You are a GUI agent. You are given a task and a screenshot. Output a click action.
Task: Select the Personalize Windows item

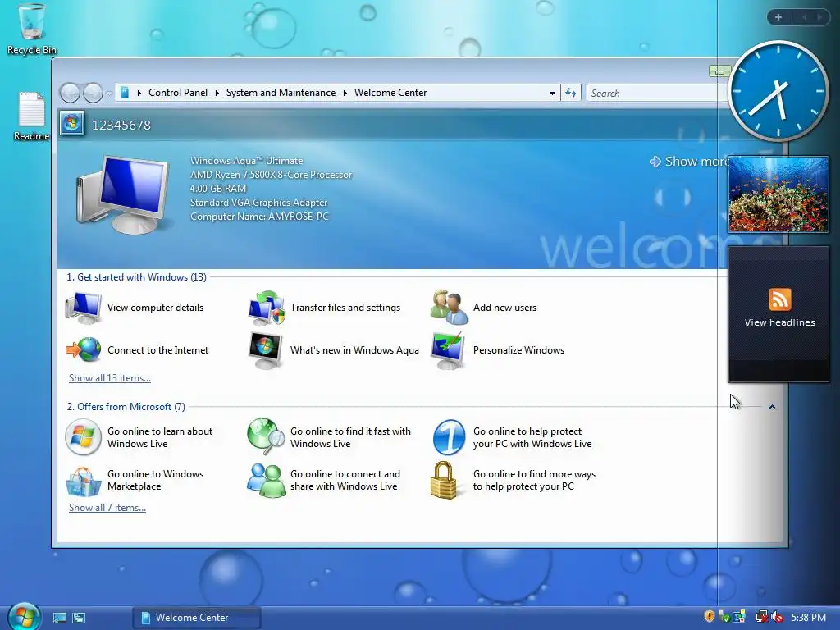(x=497, y=349)
